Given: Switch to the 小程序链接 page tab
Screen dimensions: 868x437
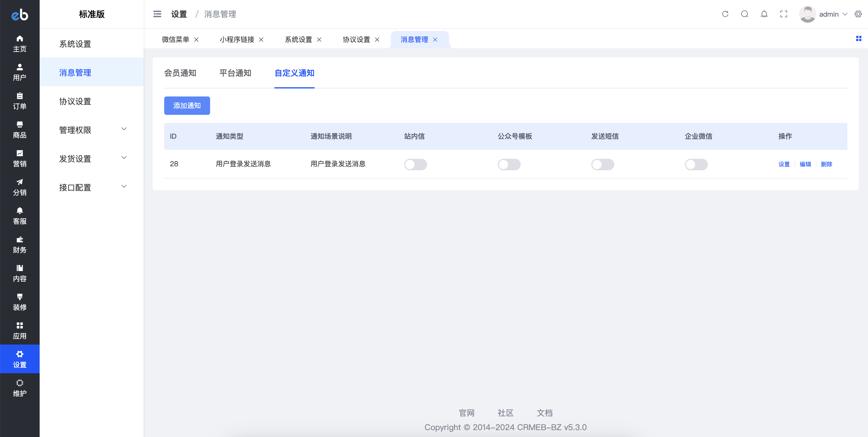Looking at the screenshot, I should pos(237,40).
